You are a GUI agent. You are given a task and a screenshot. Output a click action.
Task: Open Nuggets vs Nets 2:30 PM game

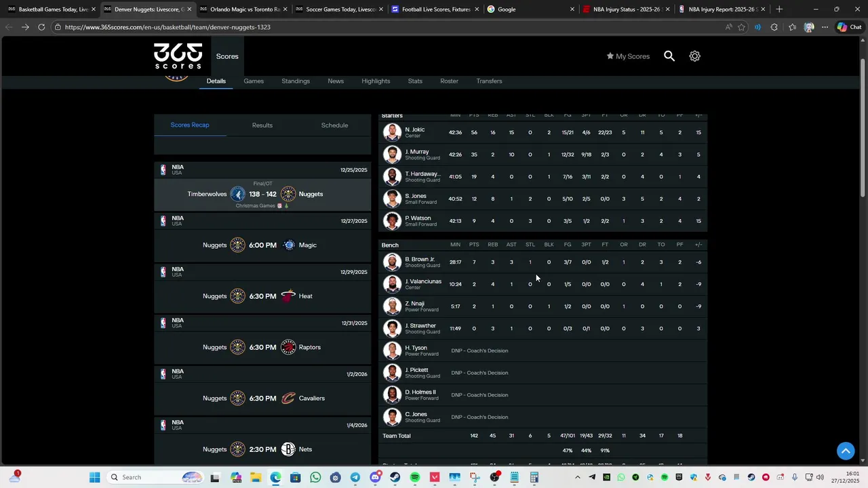point(262,449)
